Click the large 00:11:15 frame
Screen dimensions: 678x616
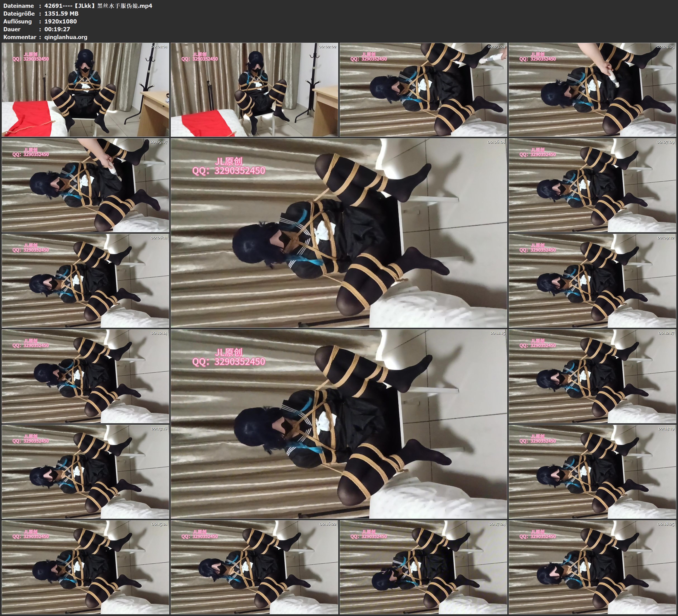(339, 424)
